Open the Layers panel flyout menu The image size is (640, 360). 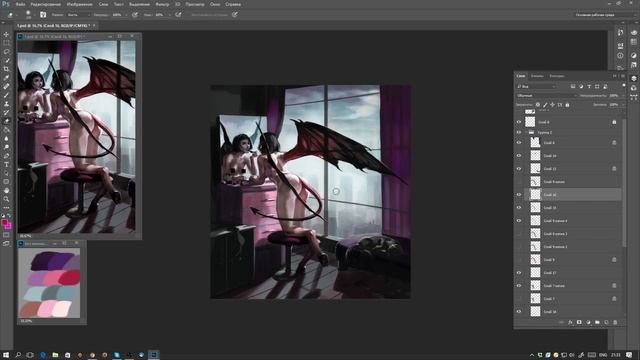[622, 76]
